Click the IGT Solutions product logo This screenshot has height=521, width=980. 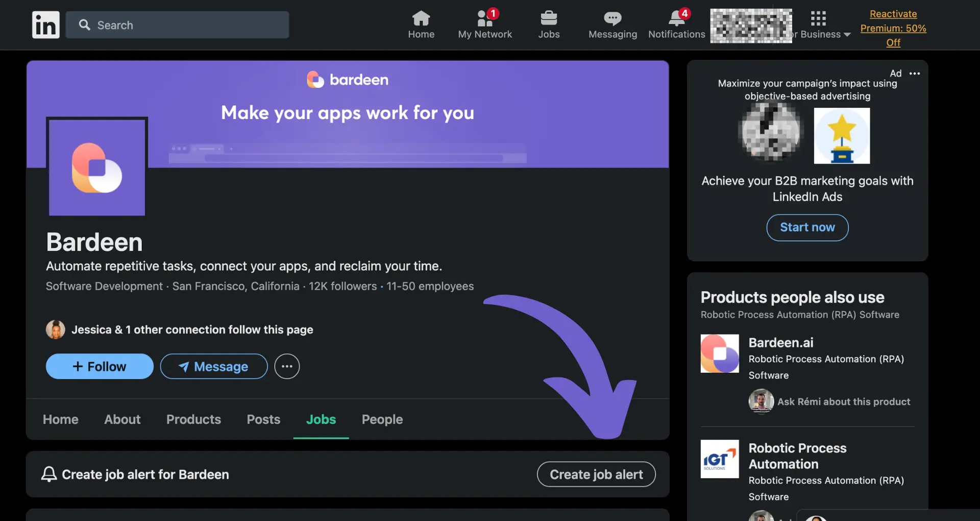[720, 459]
